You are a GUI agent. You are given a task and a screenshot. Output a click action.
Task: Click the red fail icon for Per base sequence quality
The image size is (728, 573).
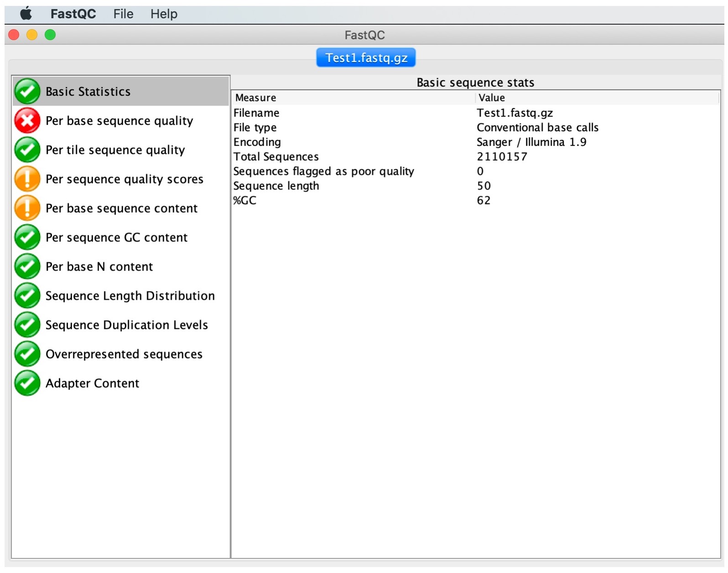coord(27,120)
